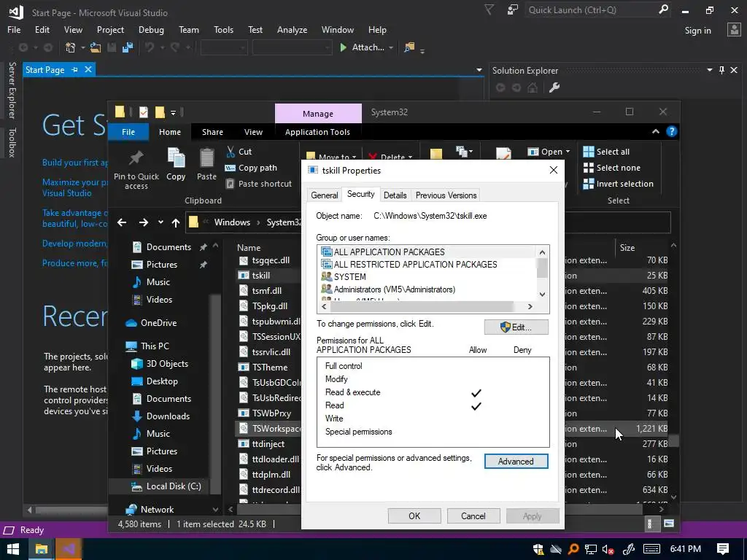This screenshot has height=560, width=747.
Task: Click in Quick Launch search box
Action: point(591,9)
